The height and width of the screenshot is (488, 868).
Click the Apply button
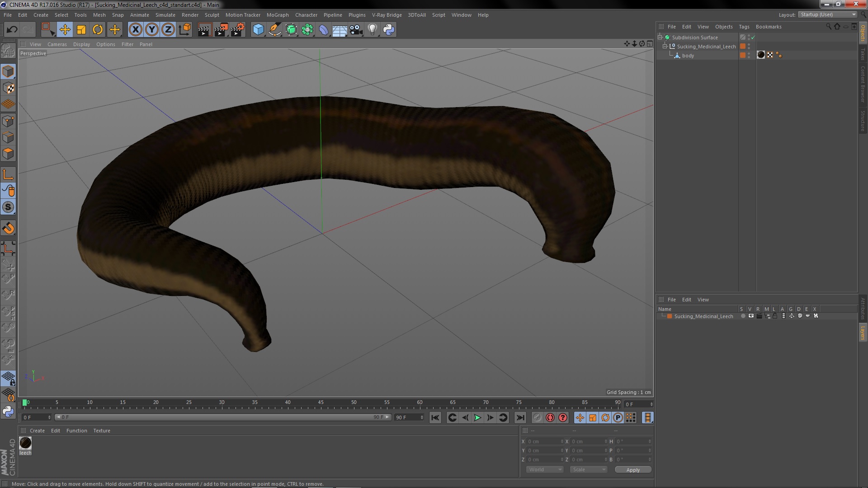[633, 470]
